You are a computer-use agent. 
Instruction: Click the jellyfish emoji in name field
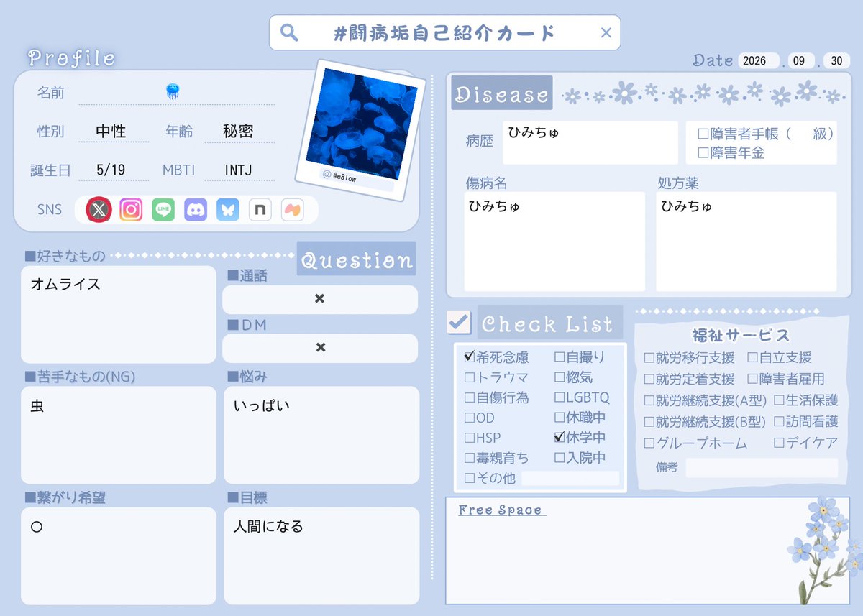coord(173,91)
